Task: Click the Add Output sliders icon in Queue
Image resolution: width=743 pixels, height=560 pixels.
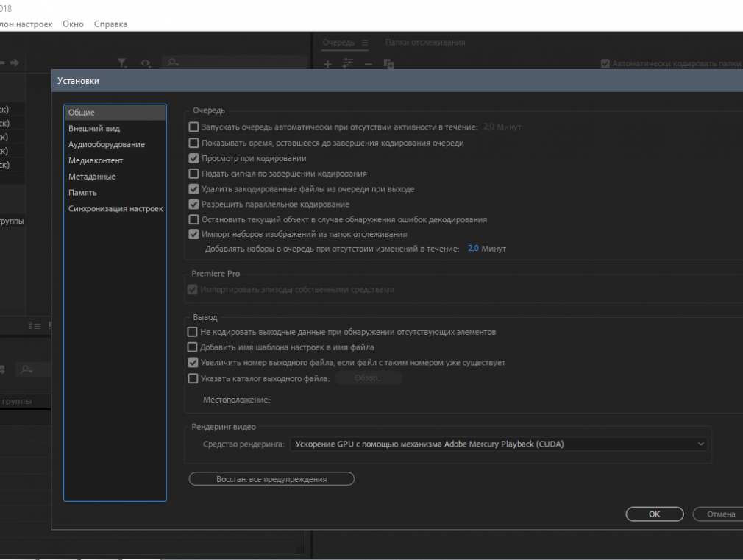Action: tap(348, 63)
